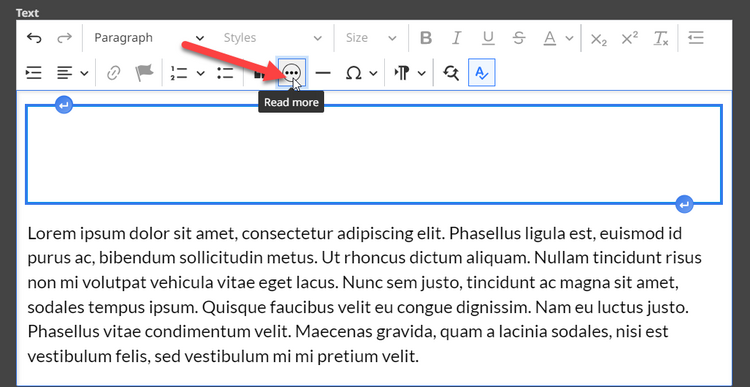Click the Undo arrow icon
Screen dimensions: 750x387
(33, 38)
